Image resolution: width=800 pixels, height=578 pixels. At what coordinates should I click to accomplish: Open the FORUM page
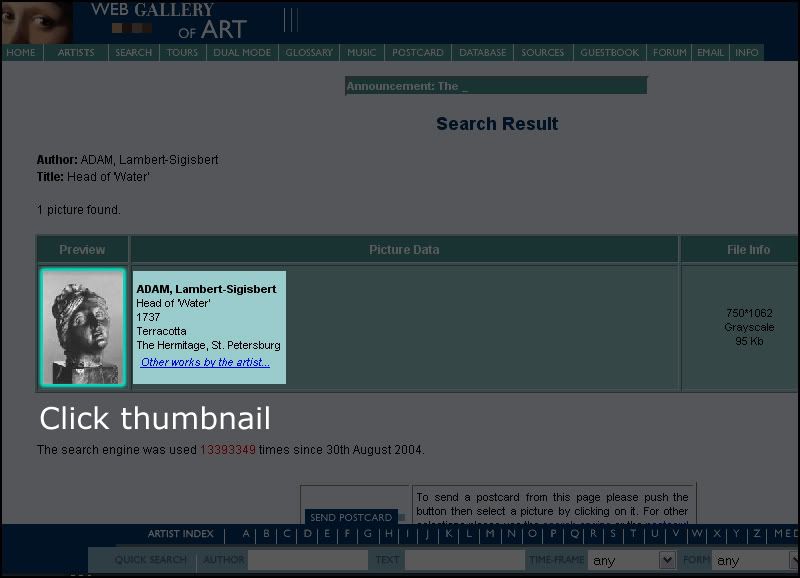[x=670, y=53]
